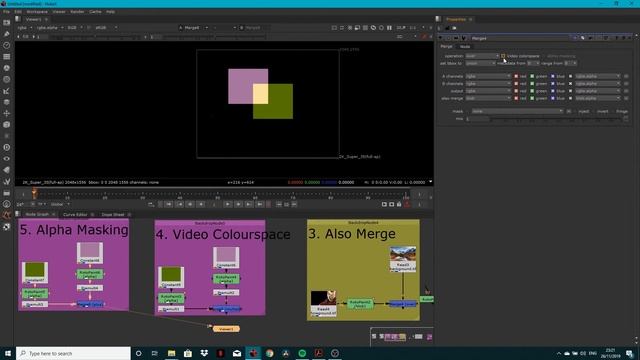The height and width of the screenshot is (360, 640).
Task: Toggle A channels red checkbox
Action: (516, 76)
